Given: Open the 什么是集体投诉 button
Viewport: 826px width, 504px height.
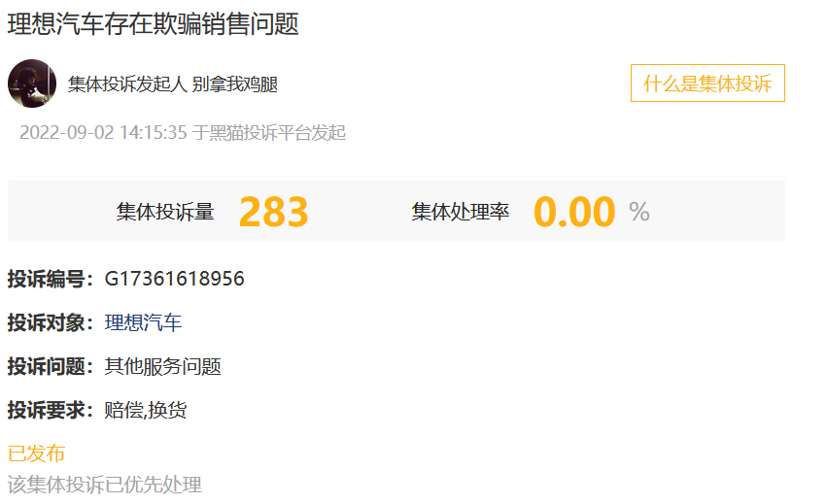Looking at the screenshot, I should pyautogui.click(x=707, y=84).
